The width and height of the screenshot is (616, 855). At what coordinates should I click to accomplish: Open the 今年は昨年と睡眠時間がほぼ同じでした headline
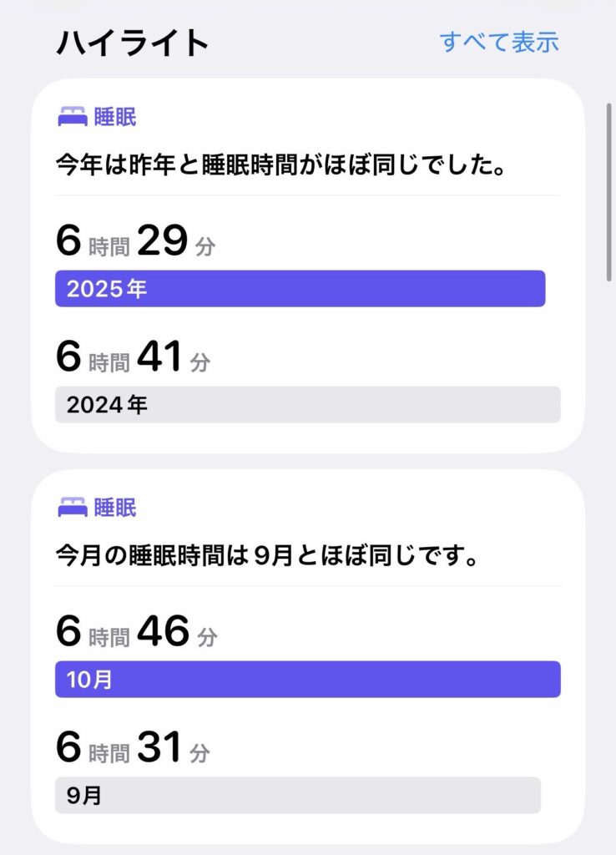[282, 164]
